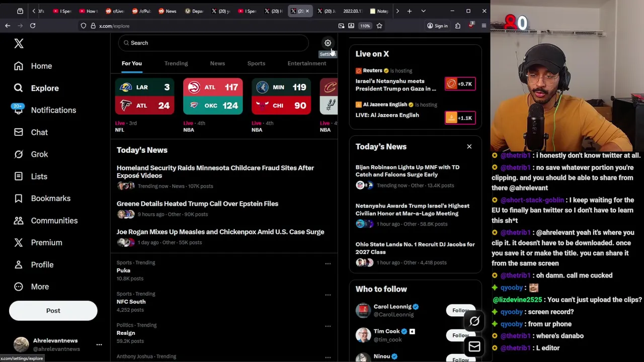This screenshot has height=362, width=644.
Task: Open the browser Sign in button
Action: point(437,26)
